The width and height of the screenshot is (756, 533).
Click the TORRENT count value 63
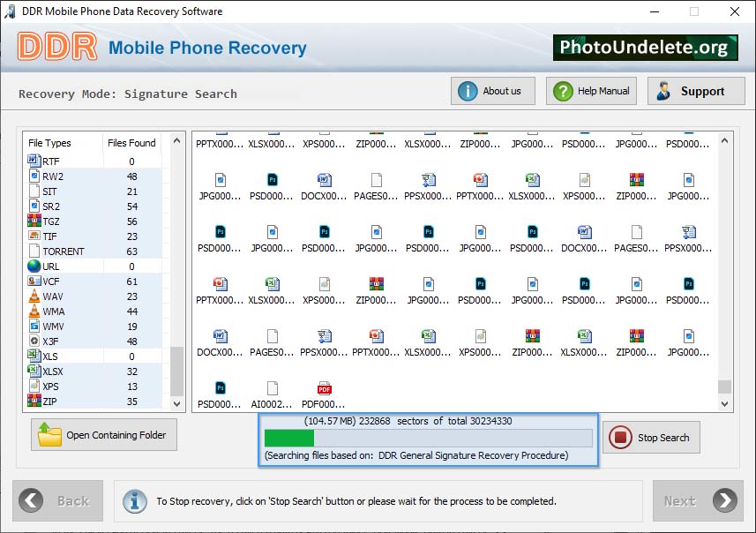[x=131, y=251]
